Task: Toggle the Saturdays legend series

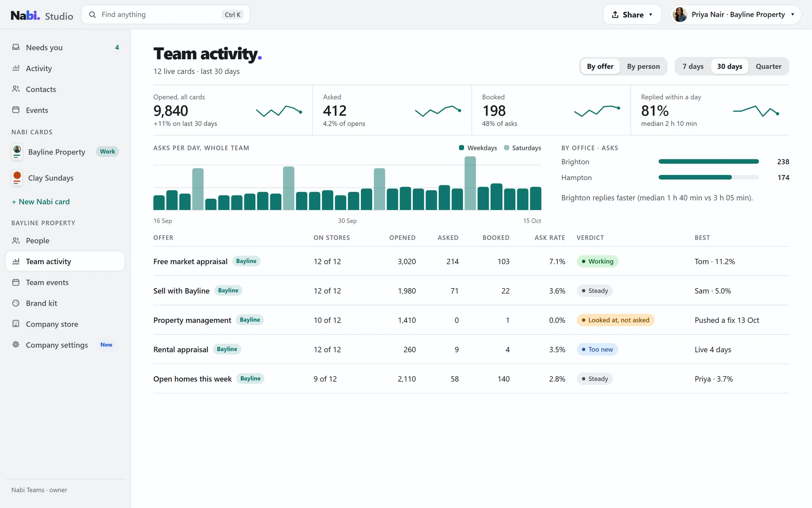Action: coord(523,148)
